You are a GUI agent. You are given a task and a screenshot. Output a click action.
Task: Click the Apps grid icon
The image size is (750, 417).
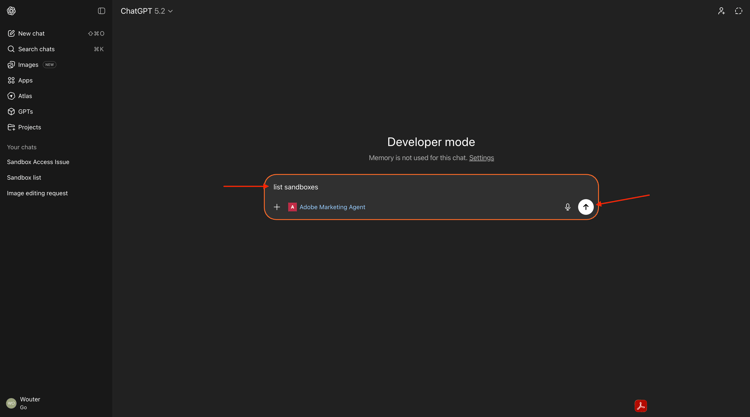click(11, 80)
